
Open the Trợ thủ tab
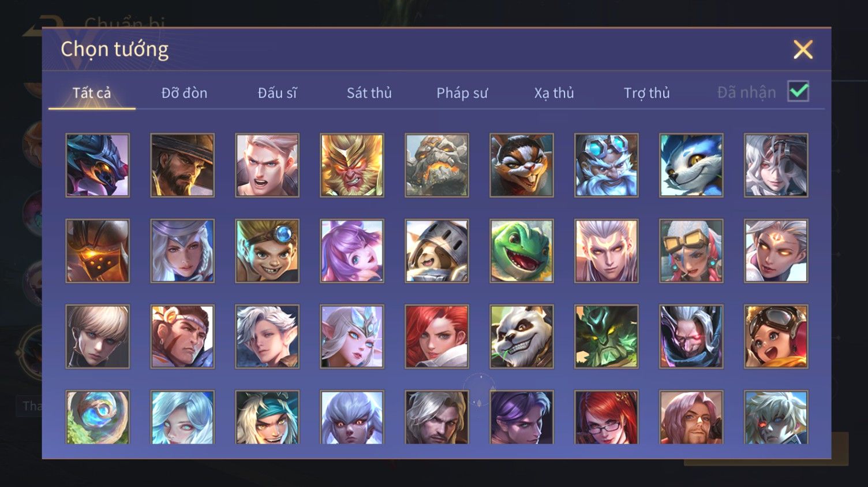tap(647, 92)
